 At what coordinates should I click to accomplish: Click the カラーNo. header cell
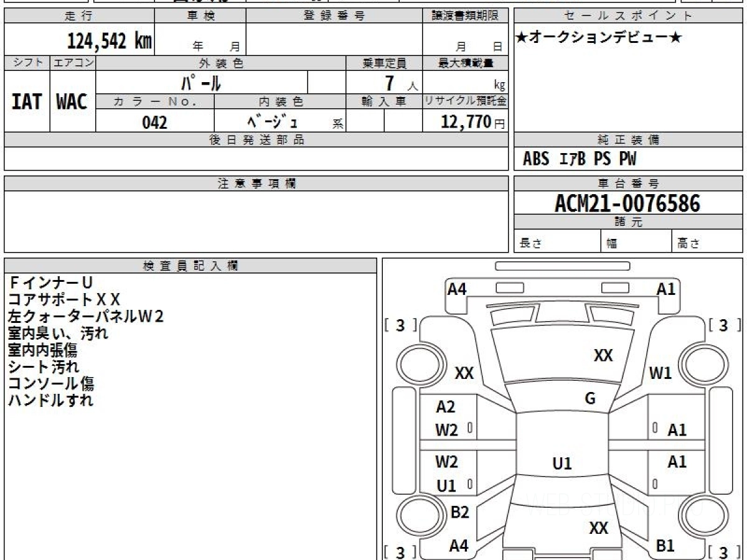point(155,101)
